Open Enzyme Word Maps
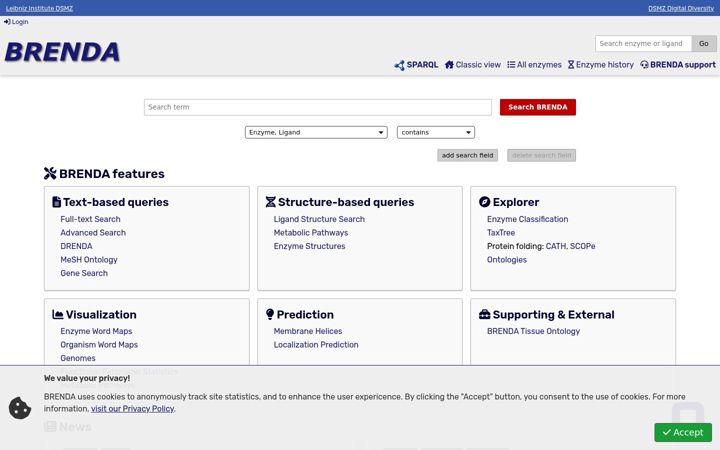 coord(96,331)
